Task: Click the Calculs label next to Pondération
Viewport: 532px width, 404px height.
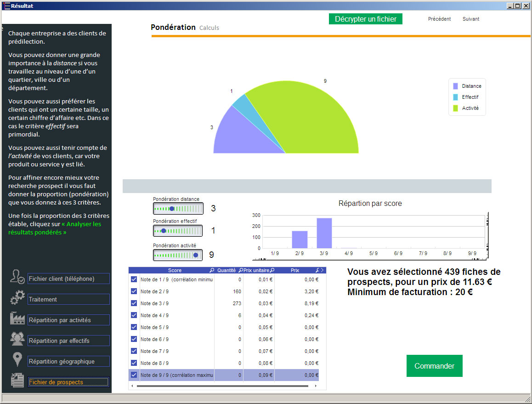Action: pos(209,28)
